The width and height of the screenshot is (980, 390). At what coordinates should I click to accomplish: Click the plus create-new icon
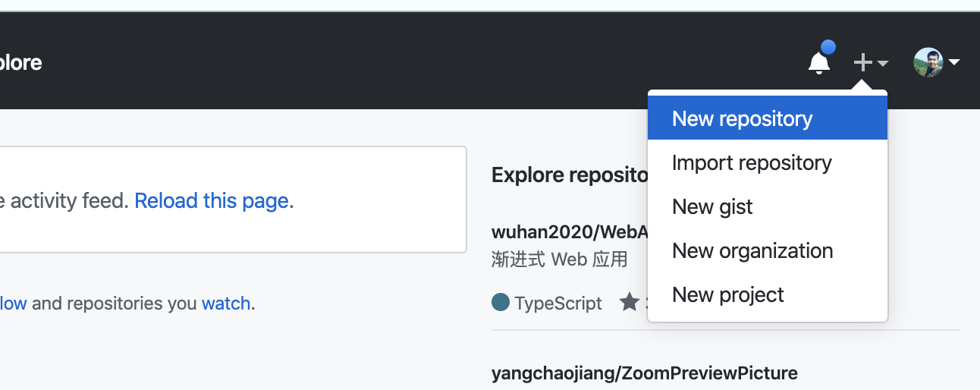[862, 62]
